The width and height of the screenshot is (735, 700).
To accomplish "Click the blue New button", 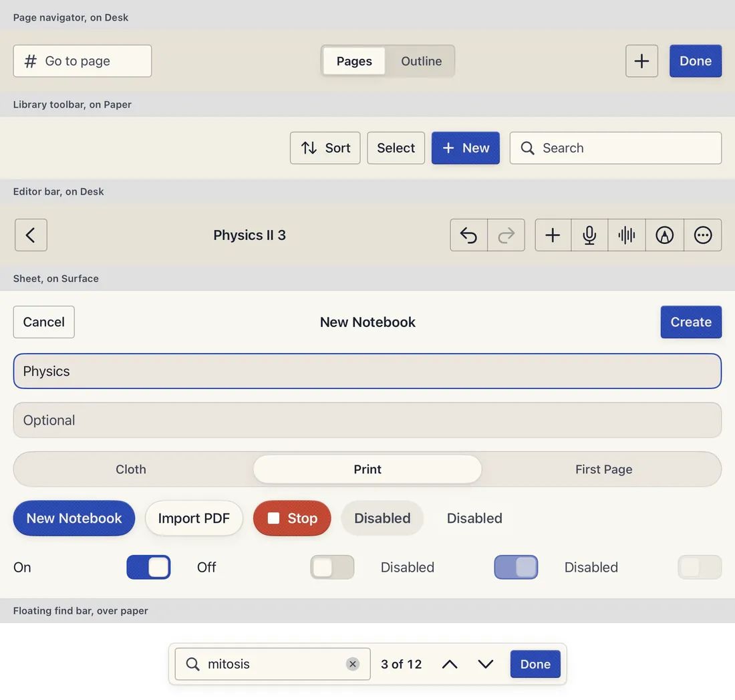I will tap(466, 148).
